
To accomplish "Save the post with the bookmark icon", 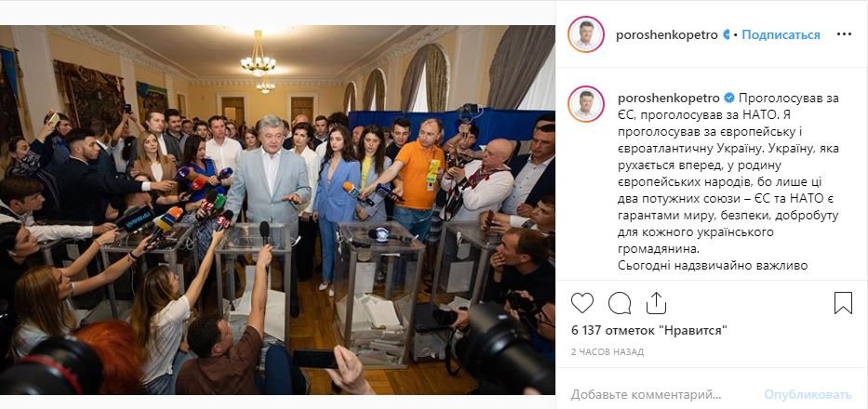I will tap(843, 303).
